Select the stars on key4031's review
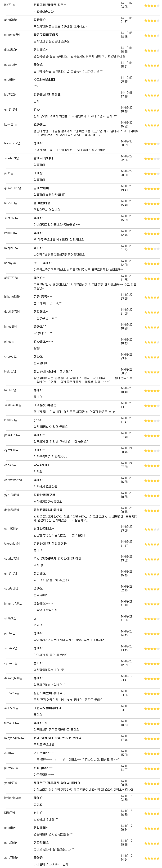 (x=152, y=125)
